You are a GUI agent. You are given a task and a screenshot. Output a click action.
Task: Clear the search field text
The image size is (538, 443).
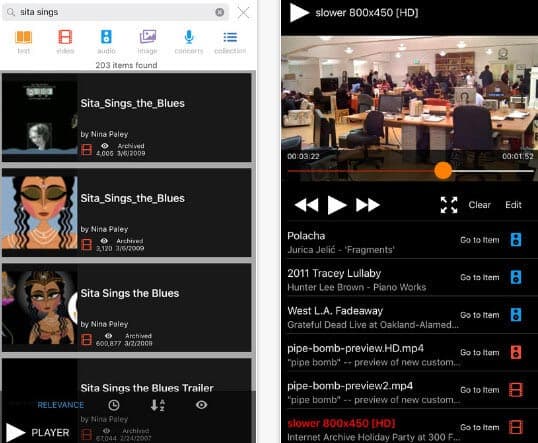tap(220, 12)
